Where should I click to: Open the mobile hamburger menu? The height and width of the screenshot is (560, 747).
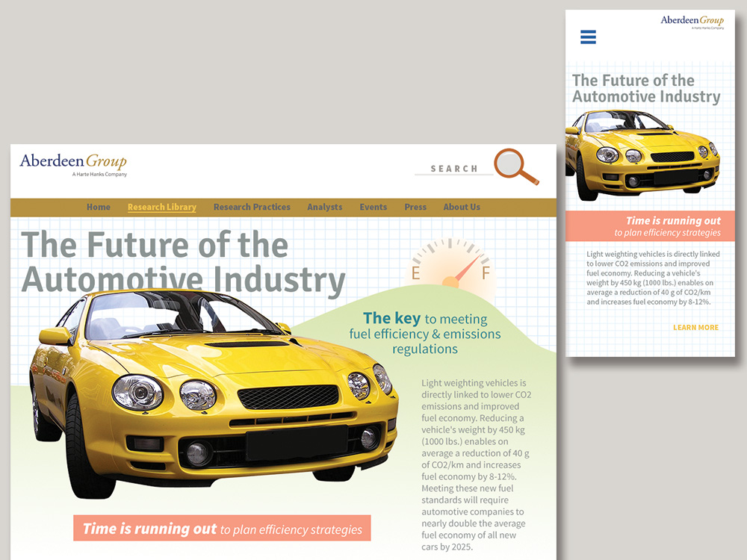pos(588,37)
